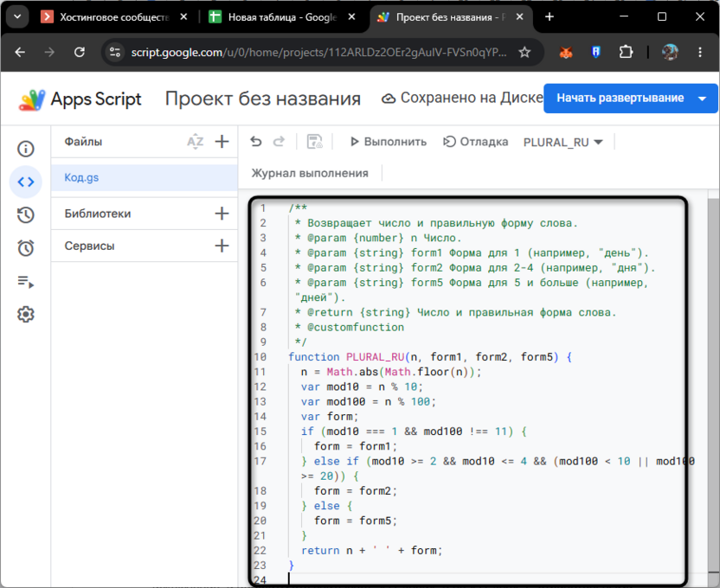Close the Хостинговое сообщество tab
The width and height of the screenshot is (720, 588).
(183, 17)
